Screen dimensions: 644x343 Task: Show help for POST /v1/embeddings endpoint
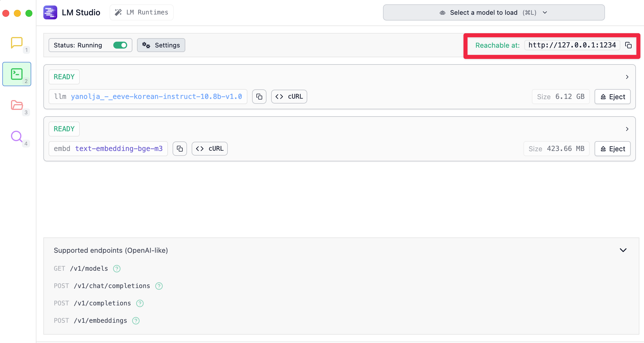(x=136, y=321)
